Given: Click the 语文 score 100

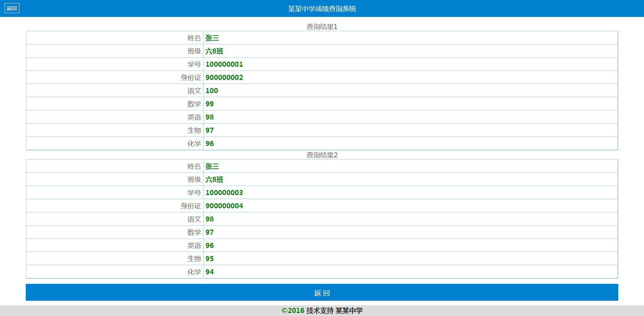Looking at the screenshot, I should click(x=212, y=91).
